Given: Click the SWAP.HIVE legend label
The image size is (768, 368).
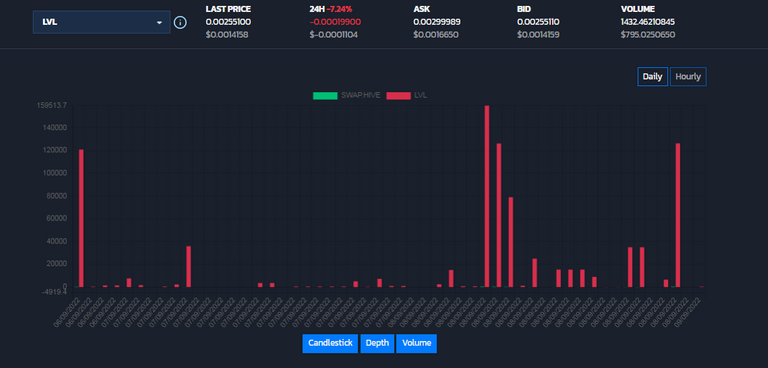Looking at the screenshot, I should tap(360, 96).
